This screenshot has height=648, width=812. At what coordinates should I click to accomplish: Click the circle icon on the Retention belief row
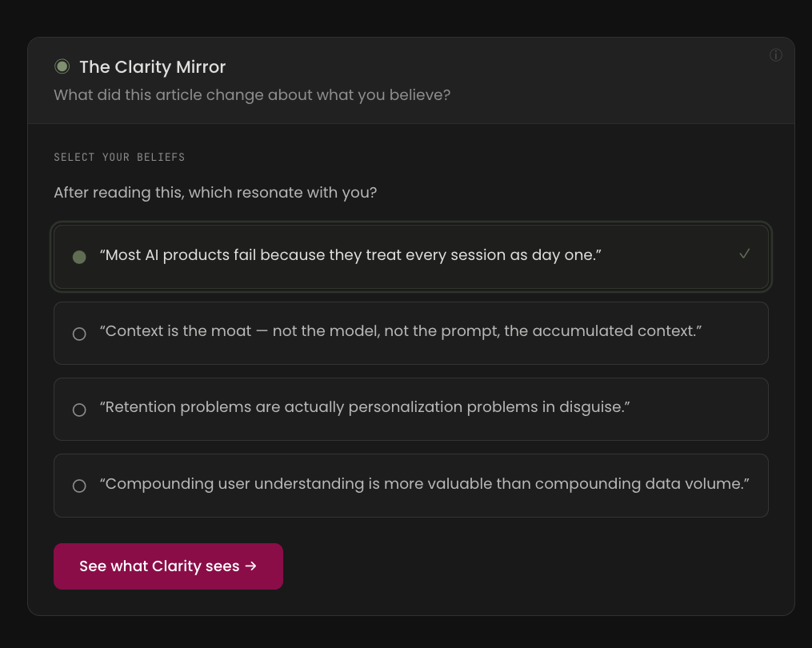tap(78, 409)
